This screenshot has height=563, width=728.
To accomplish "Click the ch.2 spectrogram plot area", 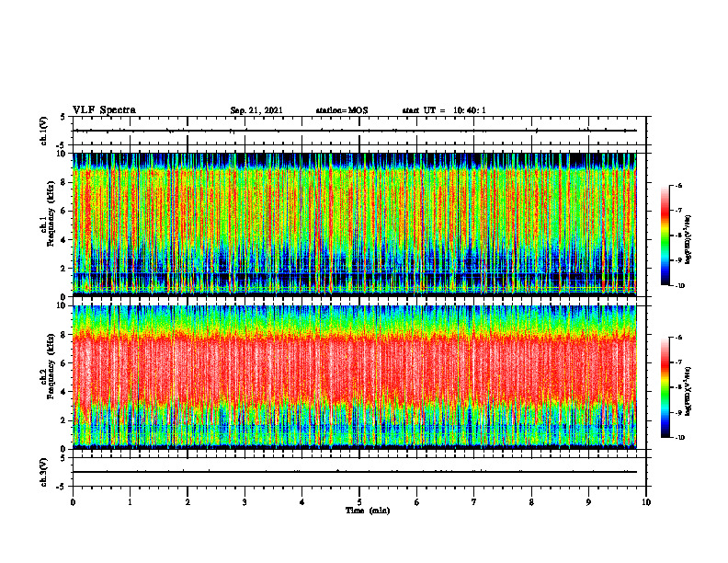I will click(x=355, y=377).
